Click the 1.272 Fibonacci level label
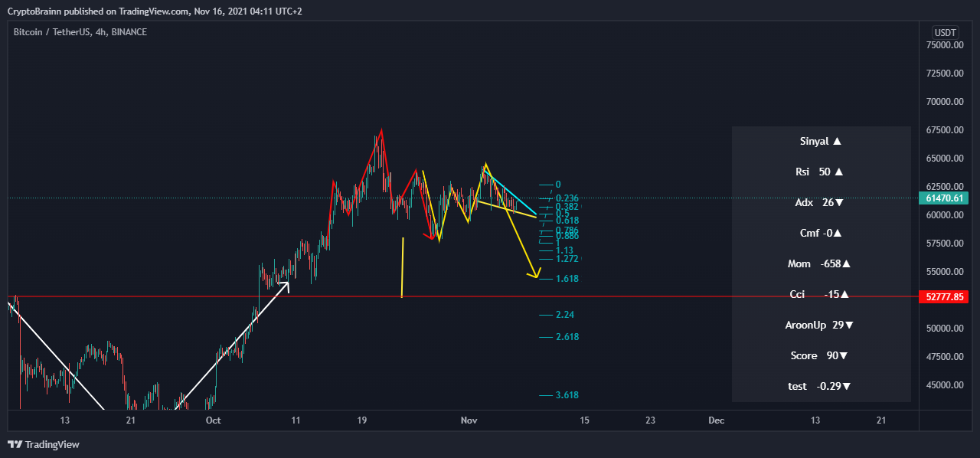Screen dimensions: 980x458 [x=567, y=259]
